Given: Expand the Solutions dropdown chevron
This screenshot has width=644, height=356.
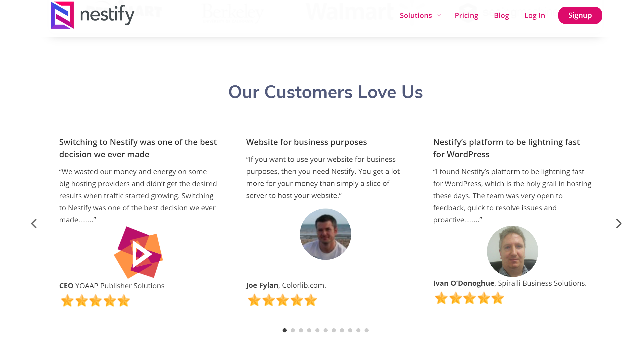Looking at the screenshot, I should point(439,15).
